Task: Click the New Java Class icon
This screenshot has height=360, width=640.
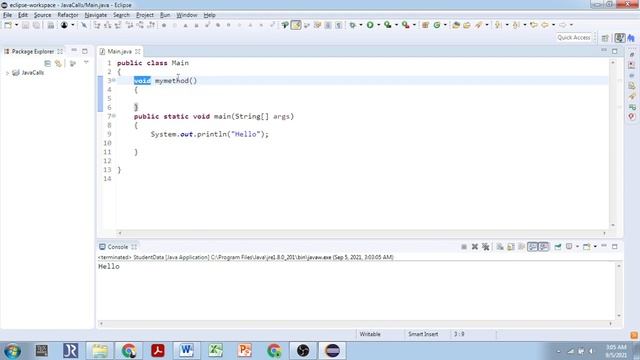Action: tap(437, 25)
